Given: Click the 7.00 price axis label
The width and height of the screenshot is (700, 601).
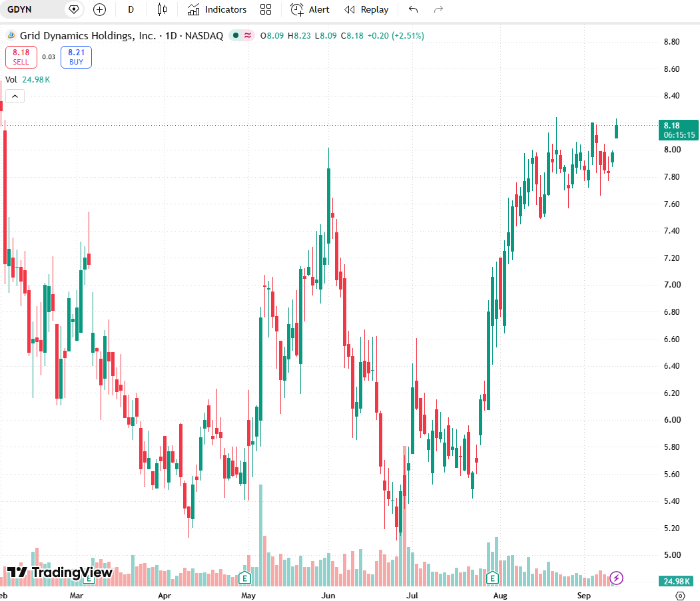Looking at the screenshot, I should click(x=672, y=285).
